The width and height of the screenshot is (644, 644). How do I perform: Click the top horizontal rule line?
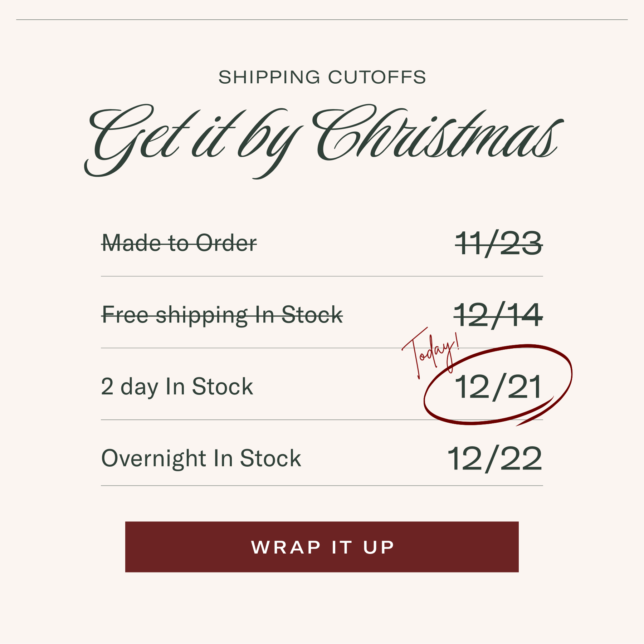[322, 20]
